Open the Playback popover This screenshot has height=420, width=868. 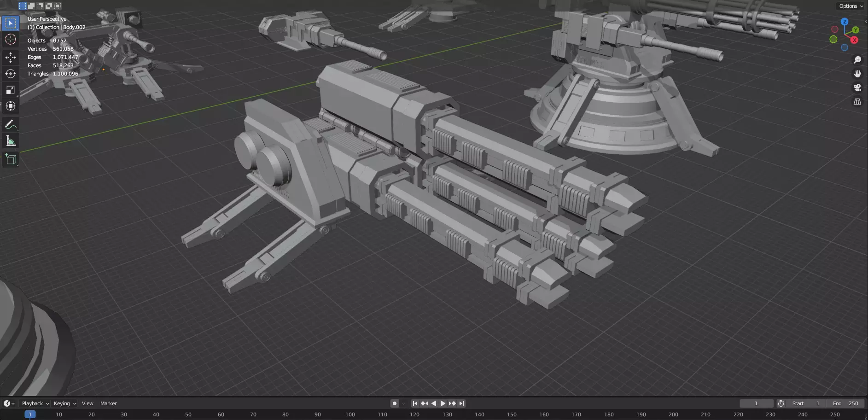point(35,403)
